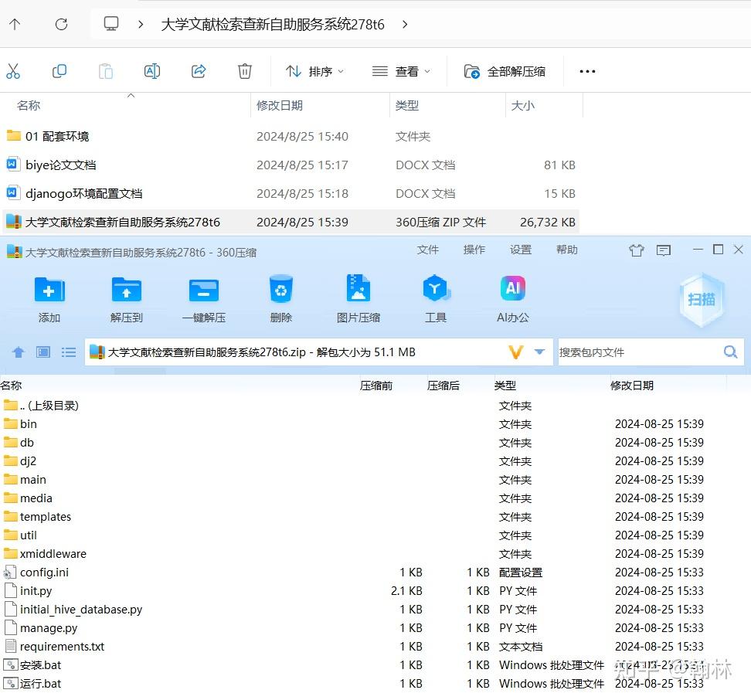Viewport: 751px width, 700px height.
Task: Click the AI办公 icon
Action: (x=513, y=287)
